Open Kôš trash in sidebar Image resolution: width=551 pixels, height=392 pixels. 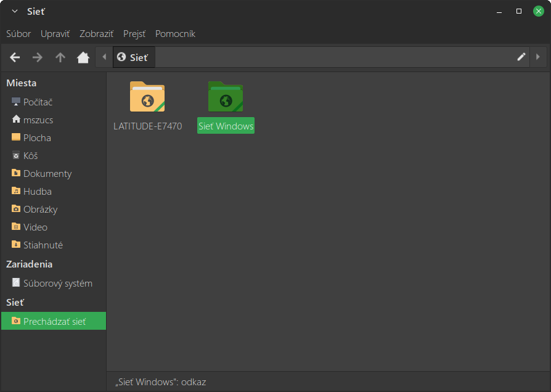tap(30, 156)
